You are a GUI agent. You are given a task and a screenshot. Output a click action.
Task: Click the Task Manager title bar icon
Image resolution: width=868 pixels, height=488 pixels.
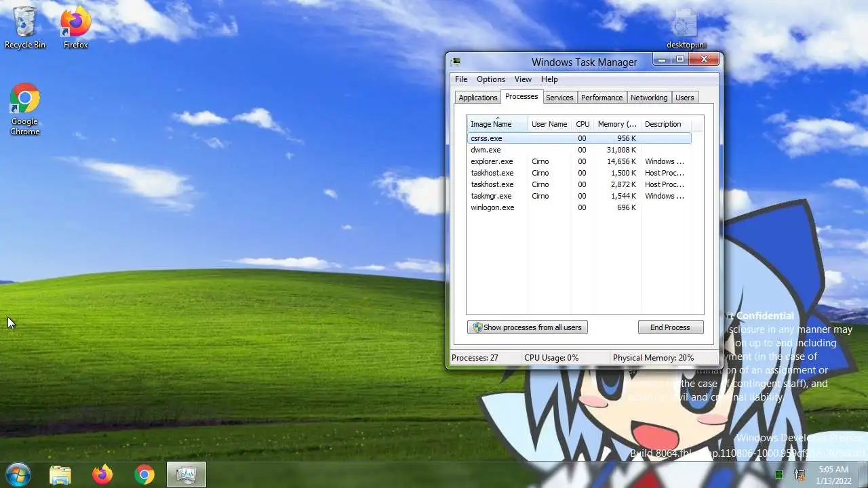(x=456, y=62)
